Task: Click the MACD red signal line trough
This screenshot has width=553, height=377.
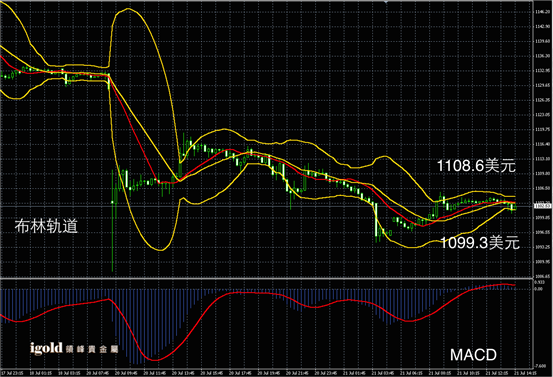Action: (x=155, y=360)
